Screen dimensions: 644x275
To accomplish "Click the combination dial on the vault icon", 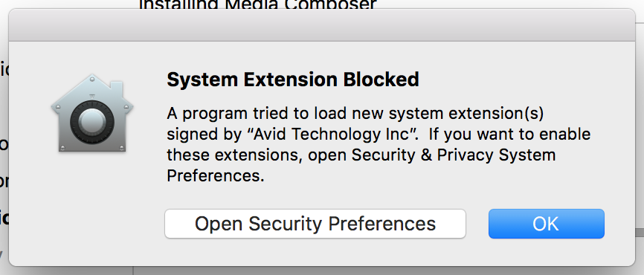I will (x=92, y=121).
